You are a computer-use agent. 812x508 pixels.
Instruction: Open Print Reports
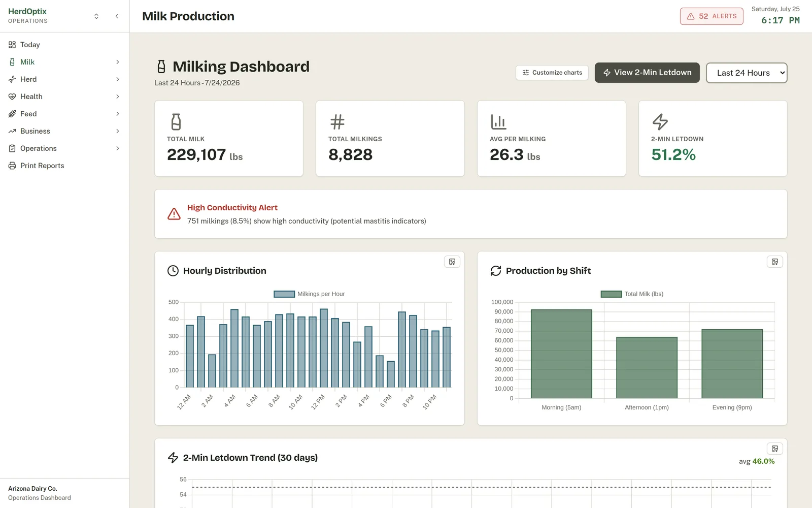[65, 166]
